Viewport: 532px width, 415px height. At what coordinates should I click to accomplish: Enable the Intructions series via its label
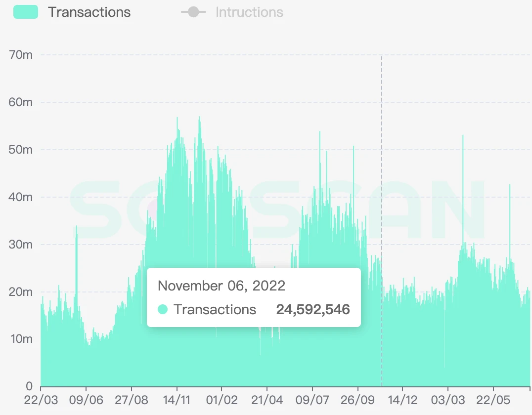tap(249, 12)
